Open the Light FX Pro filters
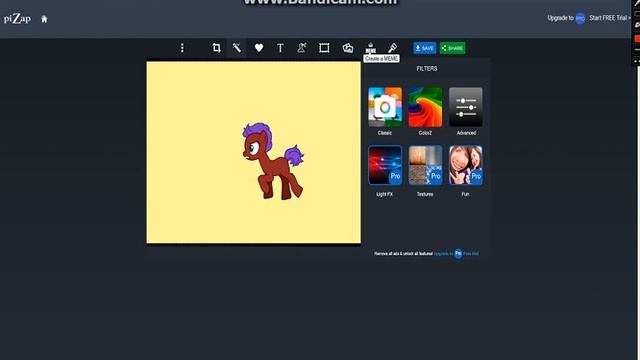Image resolution: width=640 pixels, height=360 pixels. 385,165
